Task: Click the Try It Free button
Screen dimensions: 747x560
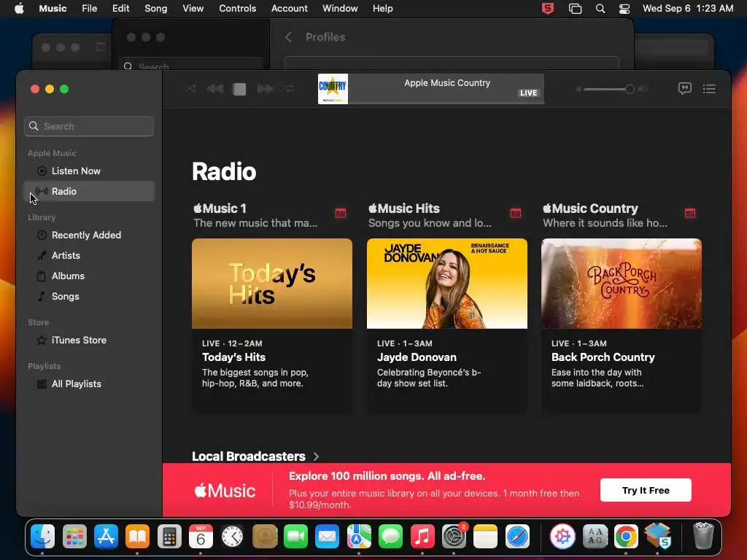Action: click(x=646, y=490)
